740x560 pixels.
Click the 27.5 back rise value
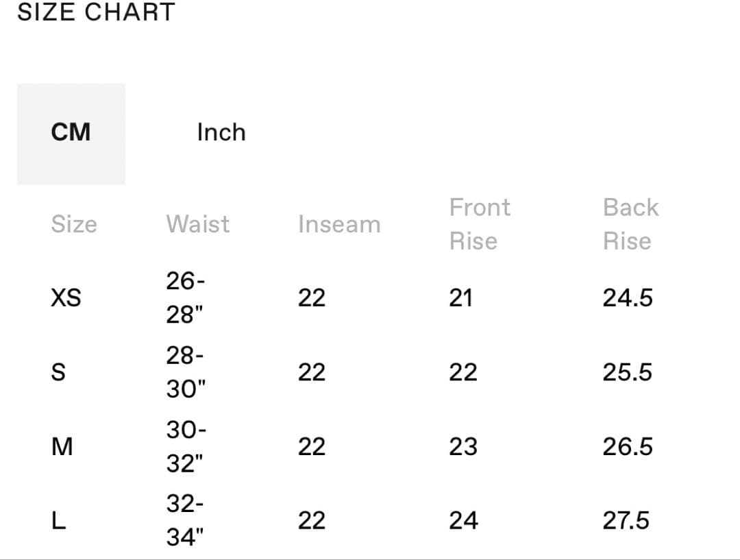click(626, 521)
